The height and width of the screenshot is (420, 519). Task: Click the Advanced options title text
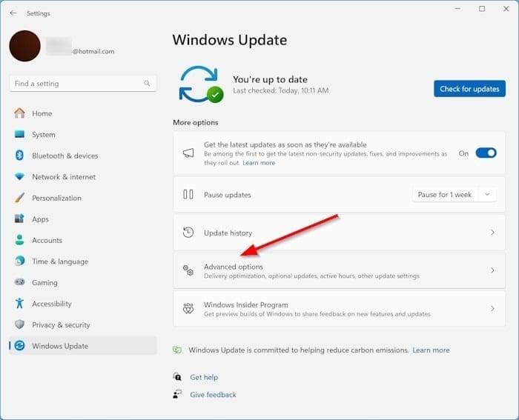tap(234, 267)
